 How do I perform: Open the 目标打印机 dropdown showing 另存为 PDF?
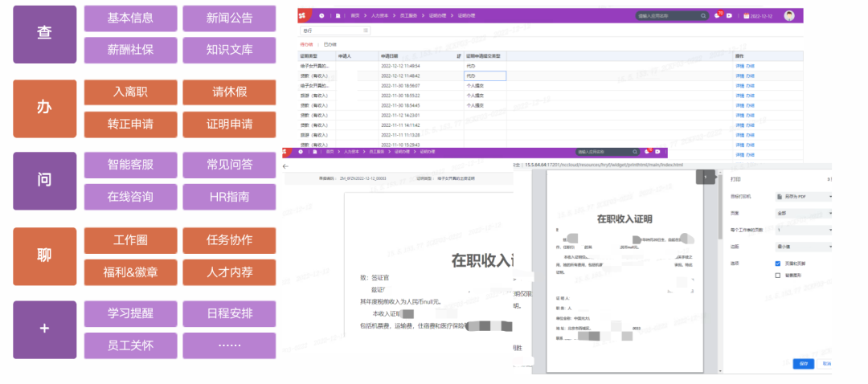tap(804, 195)
